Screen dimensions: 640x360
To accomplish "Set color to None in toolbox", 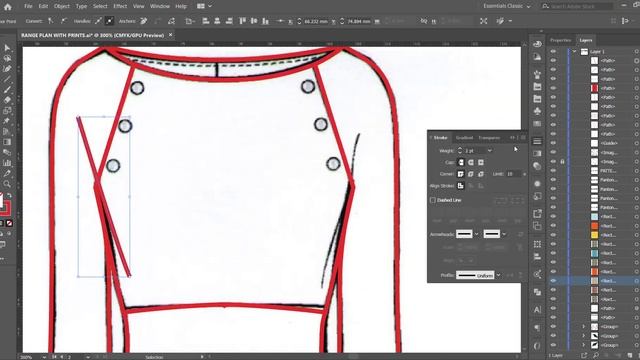I will [9, 223].
